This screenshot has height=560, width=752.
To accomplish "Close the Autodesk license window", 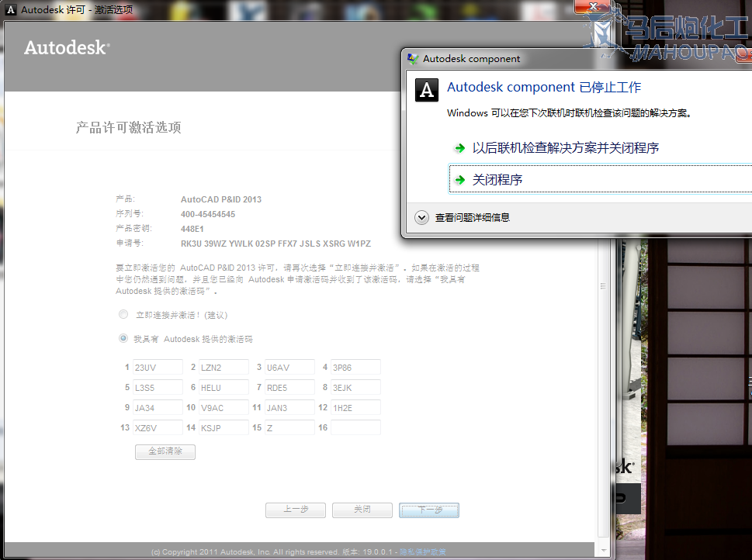I will pyautogui.click(x=593, y=7).
